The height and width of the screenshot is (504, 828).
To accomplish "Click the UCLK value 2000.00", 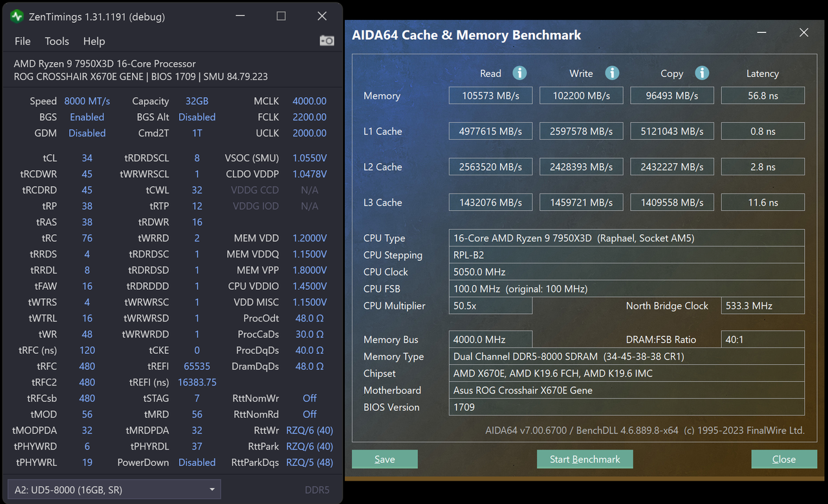I will click(309, 133).
